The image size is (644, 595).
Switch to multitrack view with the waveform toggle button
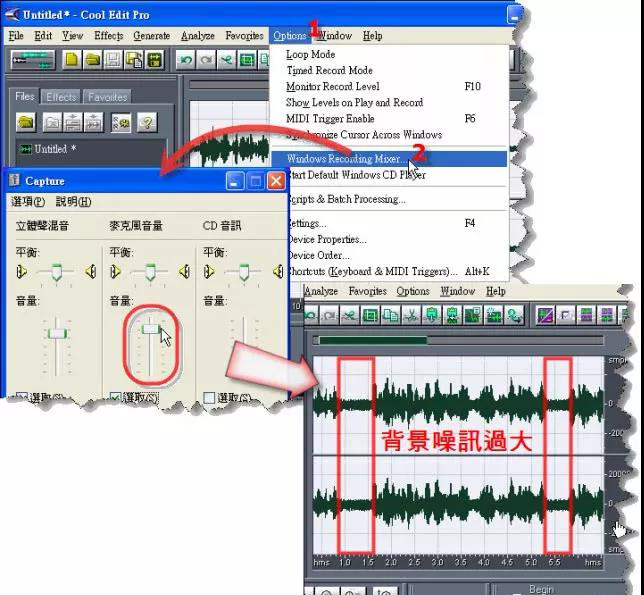[x=33, y=60]
